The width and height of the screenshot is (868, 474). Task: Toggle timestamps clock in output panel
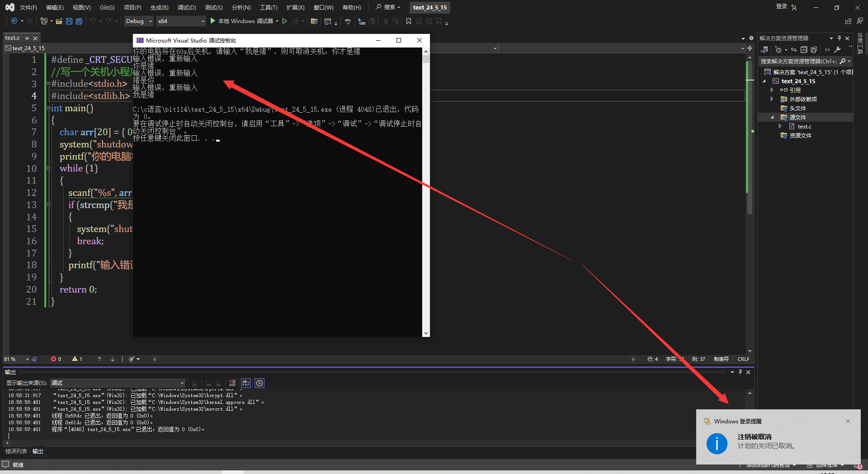point(259,383)
